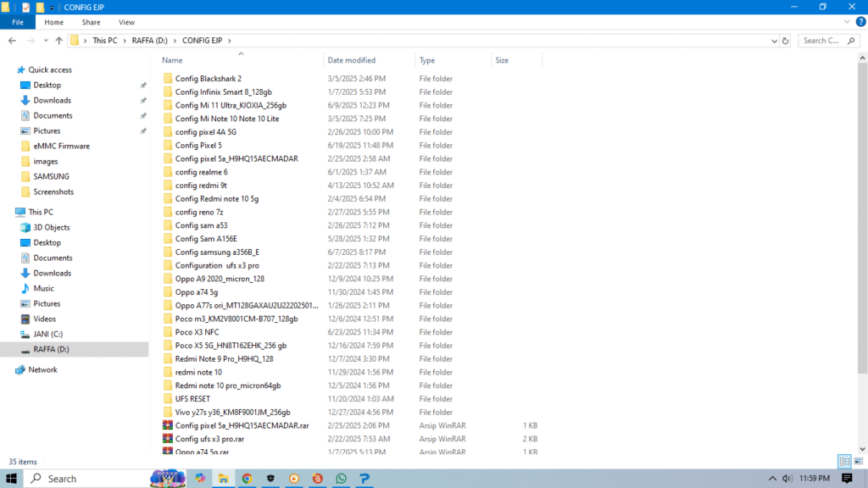Viewport: 868px width, 488px height.
Task: Click the Videos icon in navigation pane
Action: coord(25,319)
